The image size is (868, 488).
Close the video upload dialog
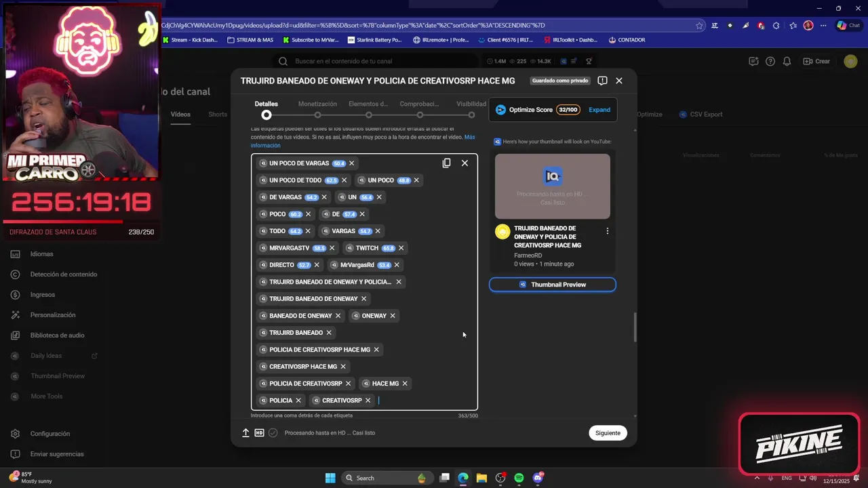pyautogui.click(x=619, y=81)
